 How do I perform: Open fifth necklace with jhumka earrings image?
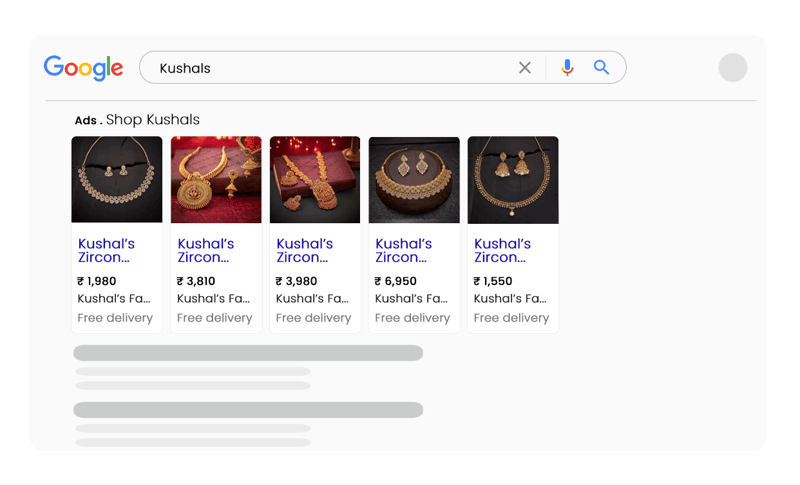pyautogui.click(x=513, y=179)
